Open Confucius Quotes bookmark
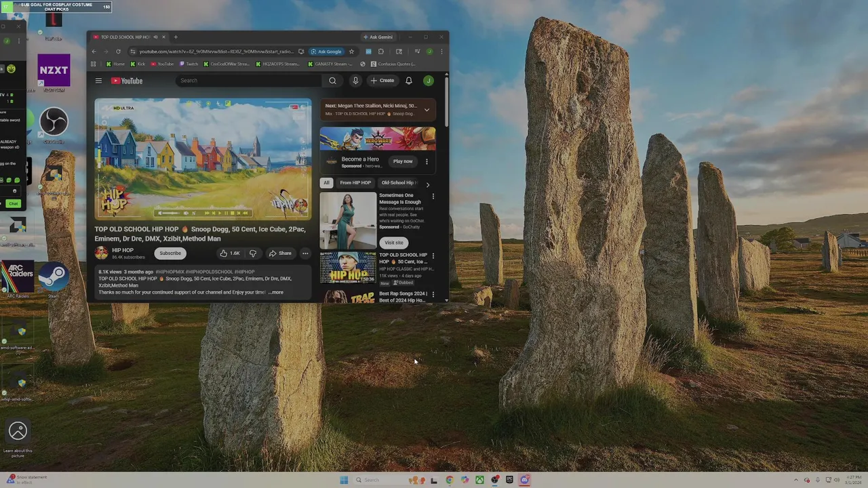Image resolution: width=868 pixels, height=488 pixels. tap(393, 64)
